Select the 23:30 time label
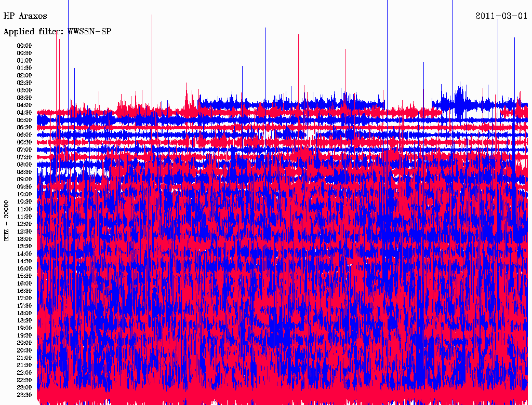Viewport: 532px width, 405px height. pyautogui.click(x=24, y=395)
